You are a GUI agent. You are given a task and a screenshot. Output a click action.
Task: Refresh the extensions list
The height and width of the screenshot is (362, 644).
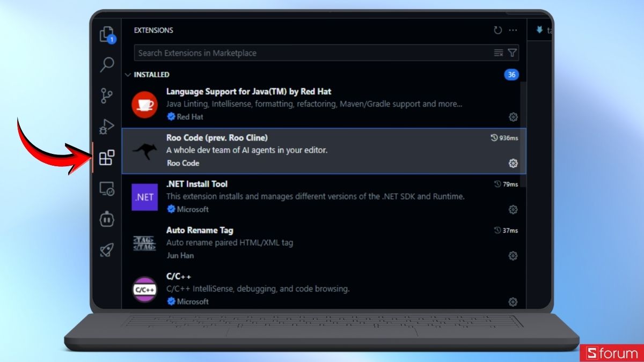point(498,31)
